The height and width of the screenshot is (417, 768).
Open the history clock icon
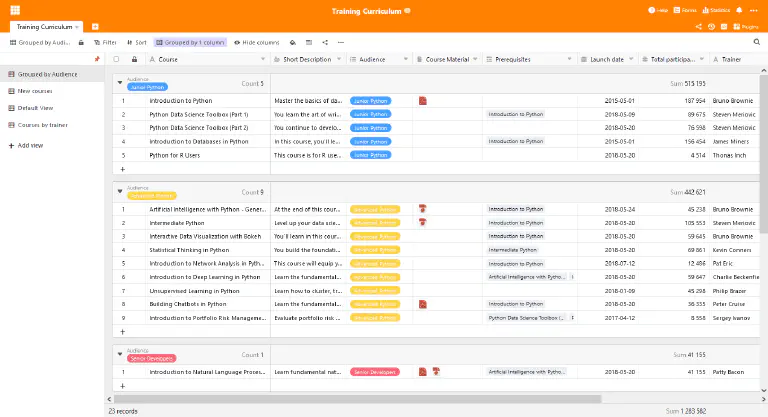pos(711,27)
